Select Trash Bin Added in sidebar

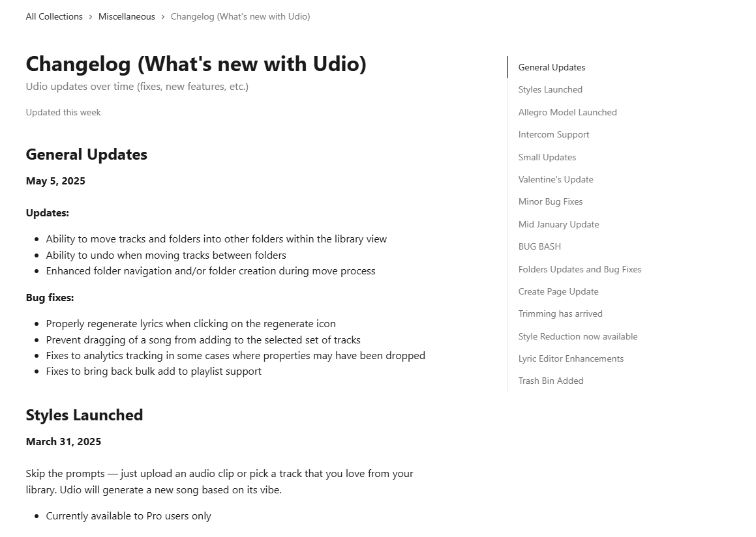551,381
